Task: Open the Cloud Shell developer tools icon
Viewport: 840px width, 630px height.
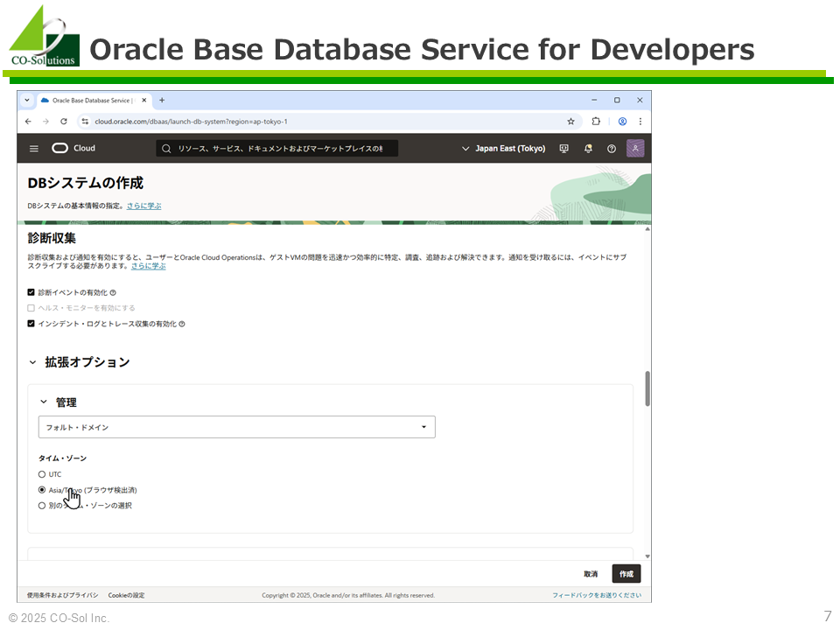Action: click(x=563, y=149)
